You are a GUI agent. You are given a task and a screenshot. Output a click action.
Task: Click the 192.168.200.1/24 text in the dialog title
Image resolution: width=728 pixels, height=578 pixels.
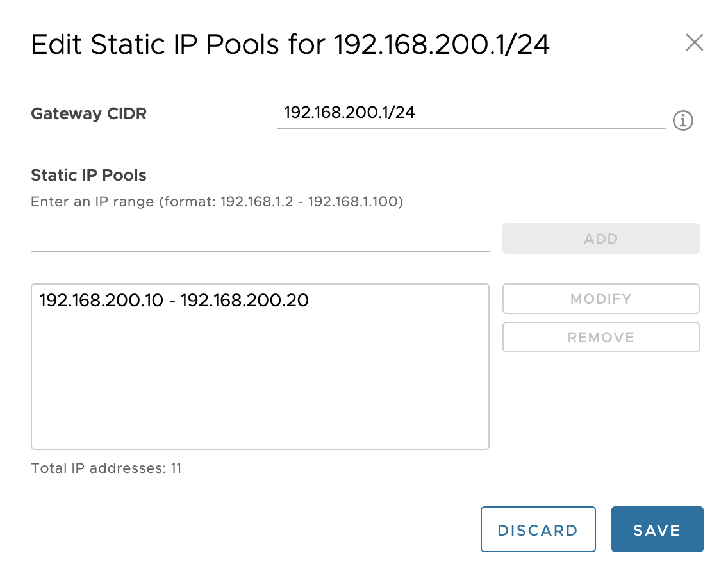442,45
